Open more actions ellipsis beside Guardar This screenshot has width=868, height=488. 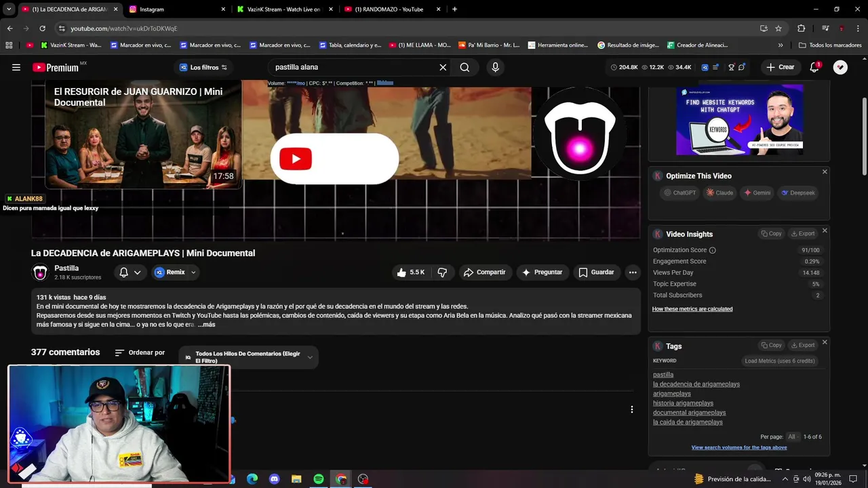tap(633, 272)
